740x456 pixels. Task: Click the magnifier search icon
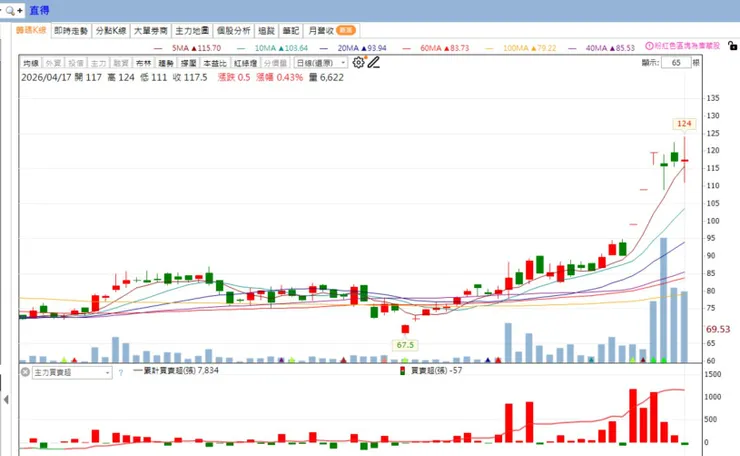point(9,10)
